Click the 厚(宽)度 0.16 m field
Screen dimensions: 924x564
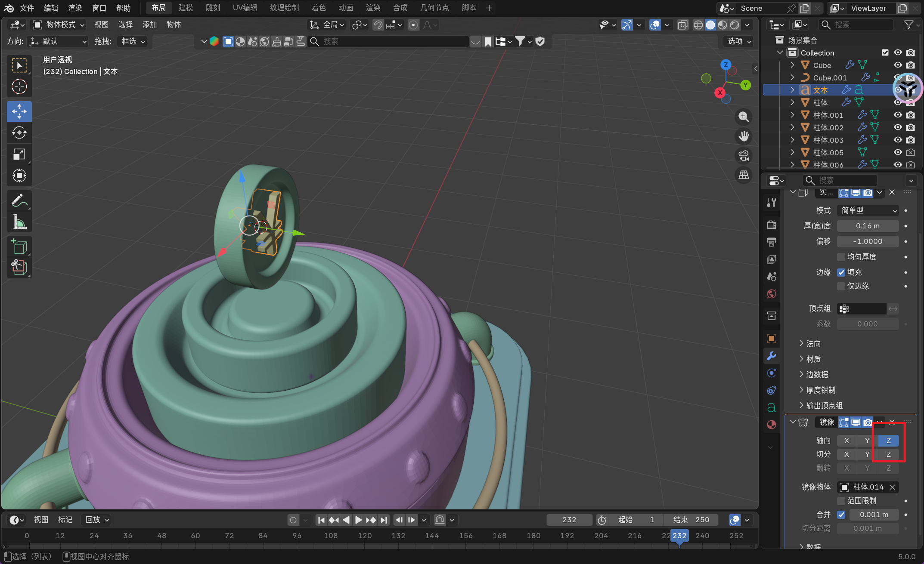coord(868,226)
